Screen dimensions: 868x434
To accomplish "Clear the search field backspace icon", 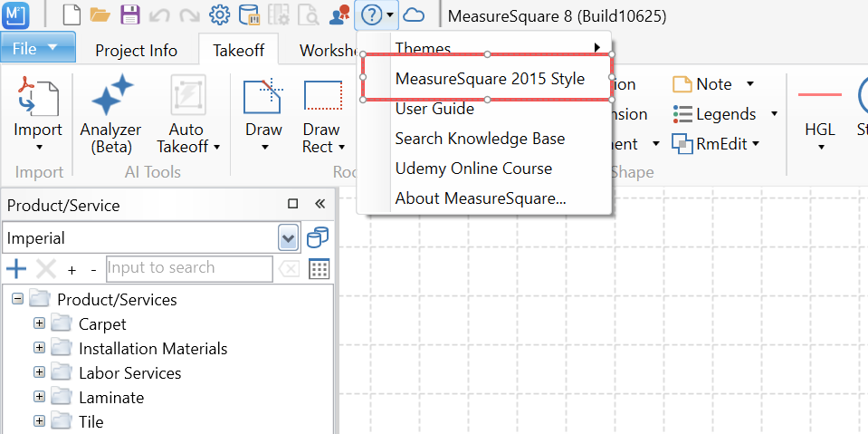I will coord(289,269).
